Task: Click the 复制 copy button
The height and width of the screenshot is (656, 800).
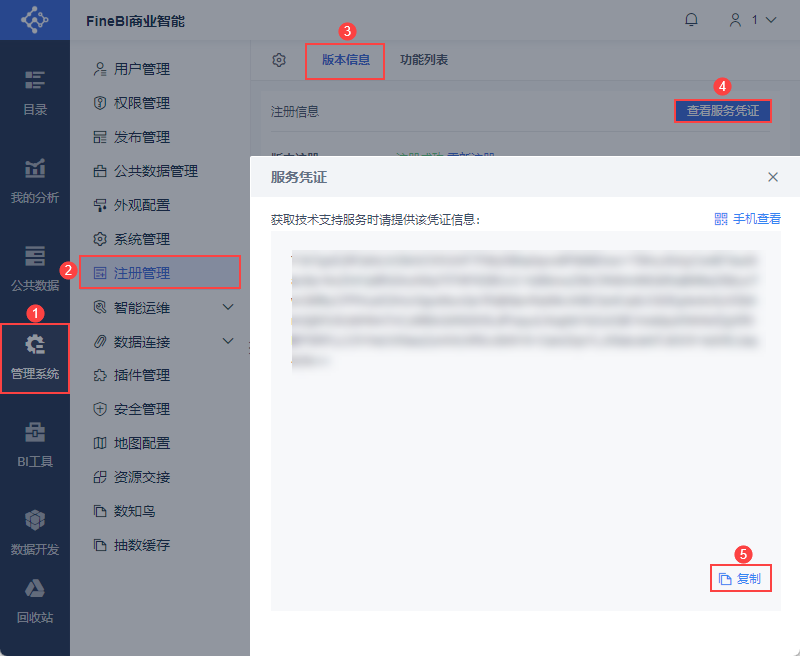Action: 740,578
